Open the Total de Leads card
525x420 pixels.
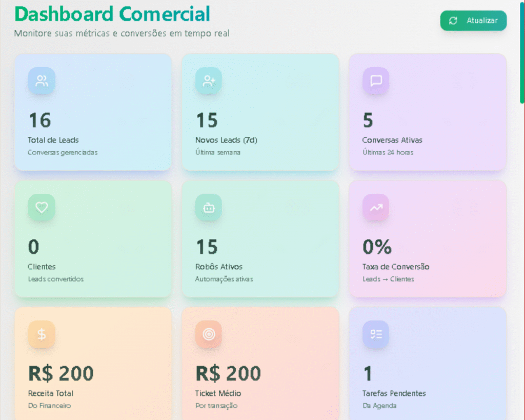[x=93, y=112]
